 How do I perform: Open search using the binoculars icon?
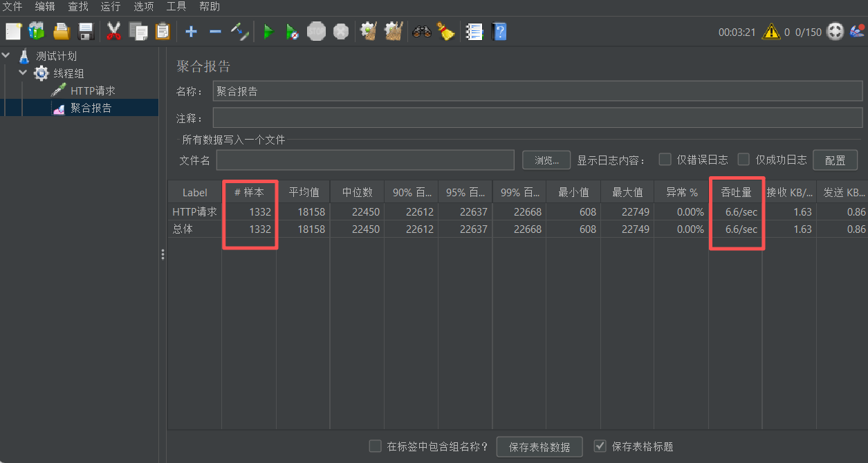tap(422, 31)
